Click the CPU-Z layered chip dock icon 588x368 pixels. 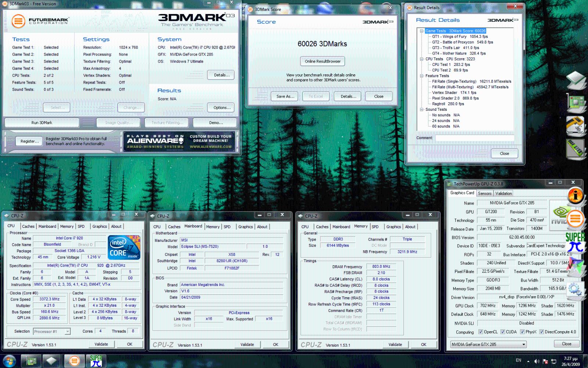click(576, 80)
